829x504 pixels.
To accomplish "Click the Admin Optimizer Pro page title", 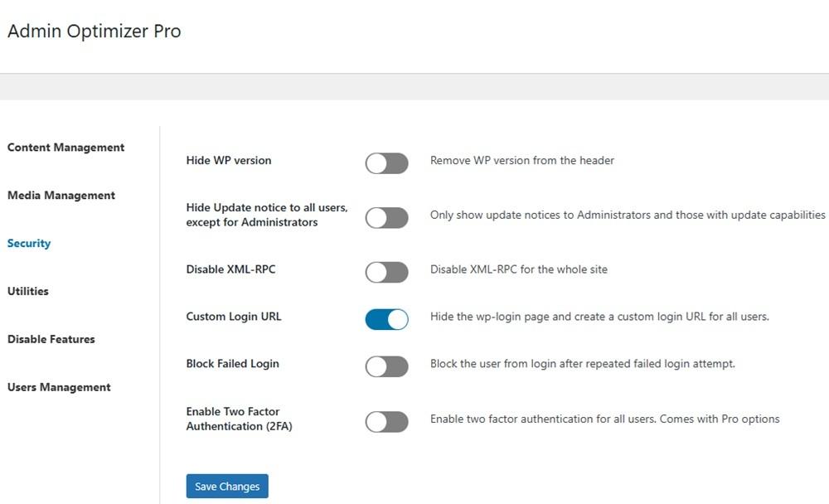I will 94,31.
